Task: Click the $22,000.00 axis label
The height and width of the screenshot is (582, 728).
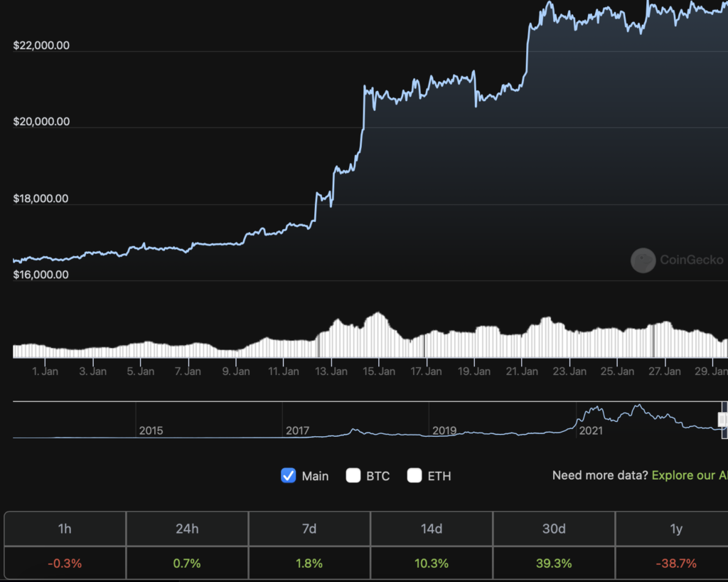Action: 41,46
